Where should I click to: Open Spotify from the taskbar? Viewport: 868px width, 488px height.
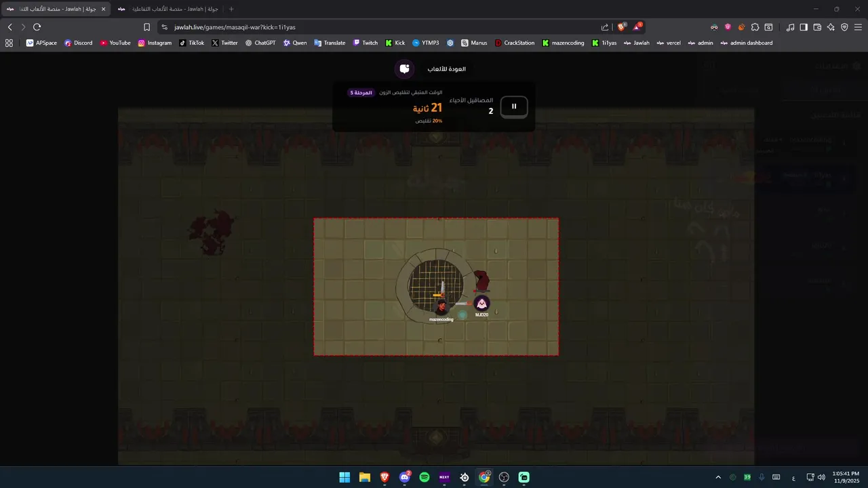425,477
